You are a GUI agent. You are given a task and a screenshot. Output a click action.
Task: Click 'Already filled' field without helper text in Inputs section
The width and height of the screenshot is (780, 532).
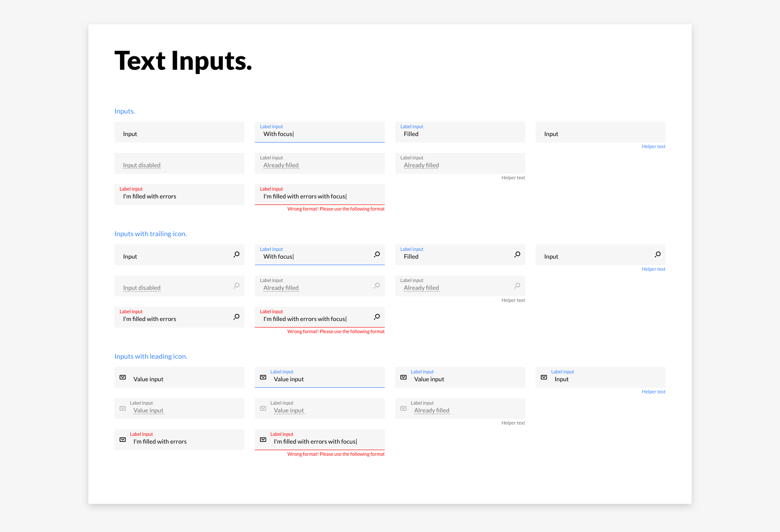click(x=320, y=163)
